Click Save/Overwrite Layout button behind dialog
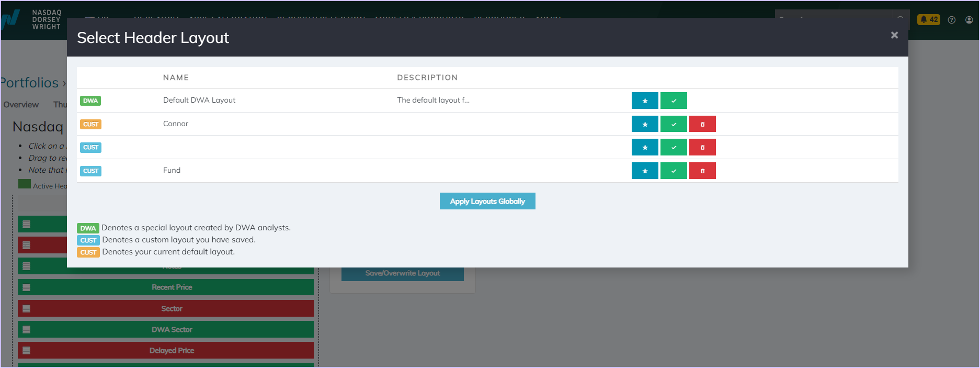Screen dimensions: 980x368 403,273
